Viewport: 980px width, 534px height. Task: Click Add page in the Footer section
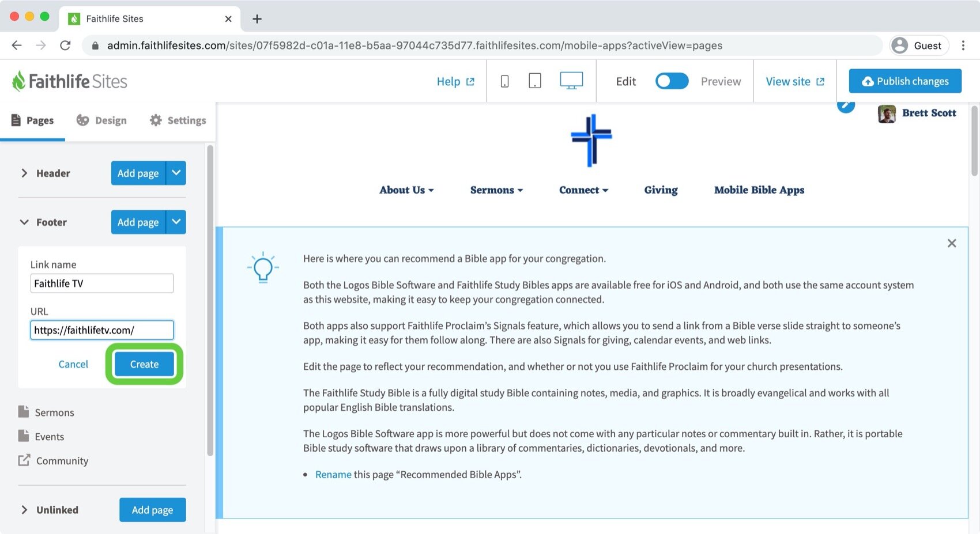(138, 222)
